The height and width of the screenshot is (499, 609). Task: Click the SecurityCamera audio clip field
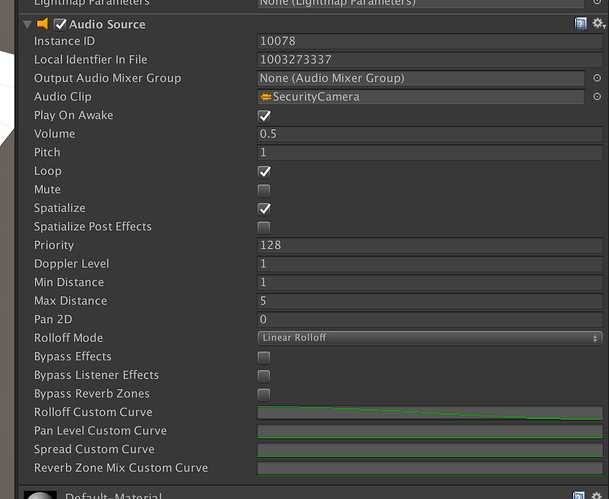(420, 97)
